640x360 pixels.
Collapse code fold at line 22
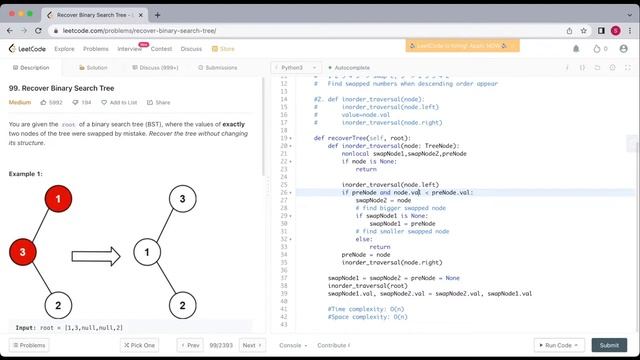291,162
